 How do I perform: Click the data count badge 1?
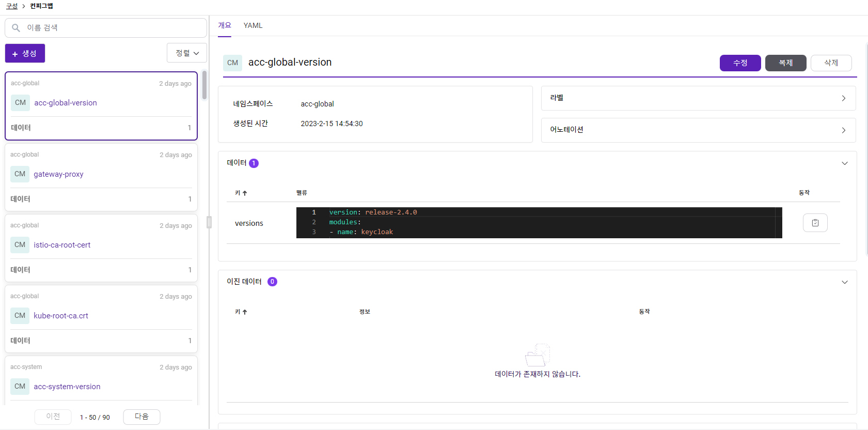pyautogui.click(x=254, y=163)
